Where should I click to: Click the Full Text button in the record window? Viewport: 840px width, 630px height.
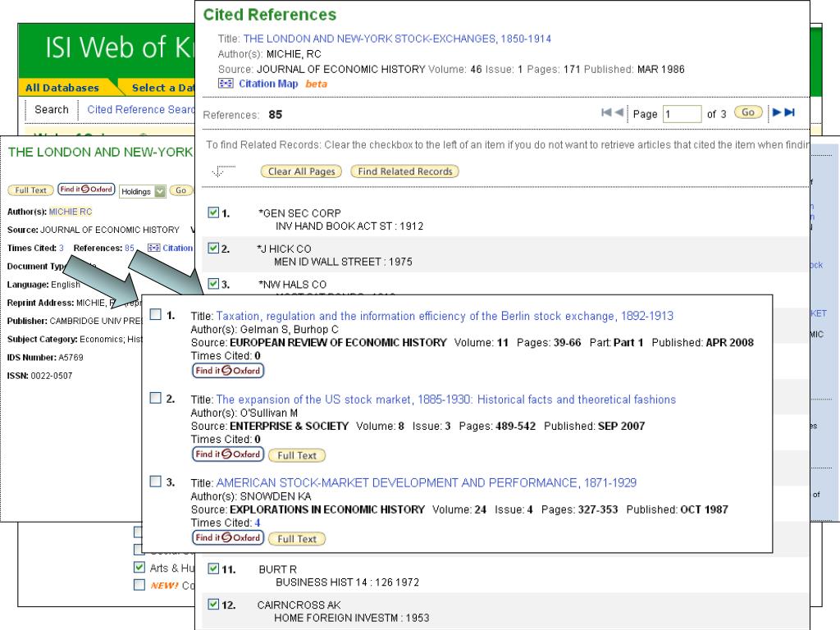(x=30, y=190)
